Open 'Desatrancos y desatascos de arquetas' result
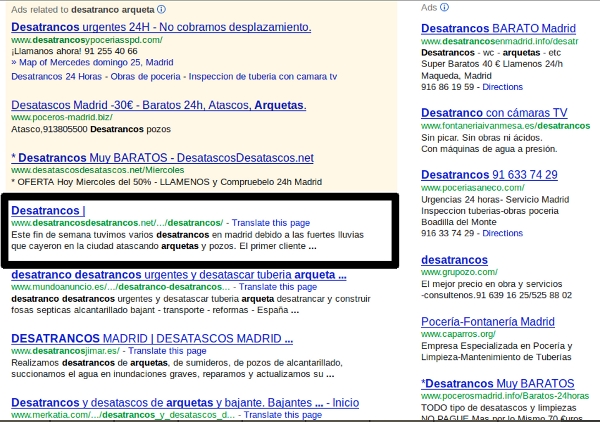 tap(184, 403)
